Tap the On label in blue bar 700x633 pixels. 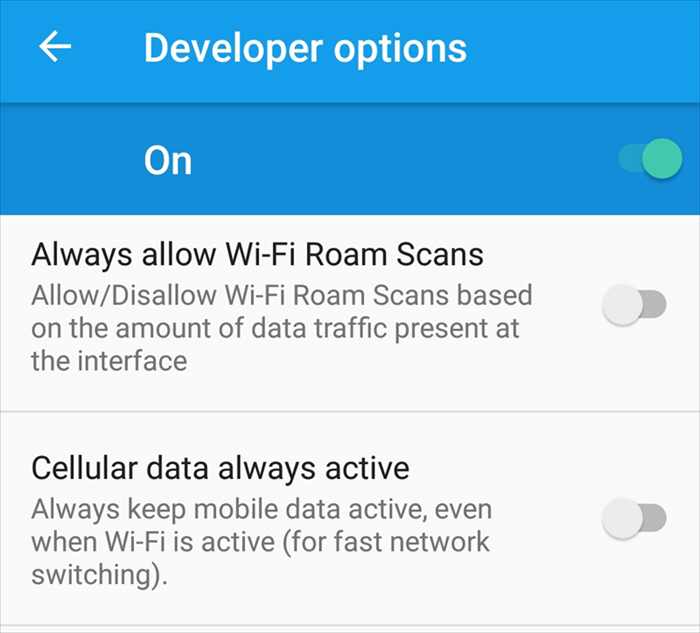pyautogui.click(x=168, y=161)
